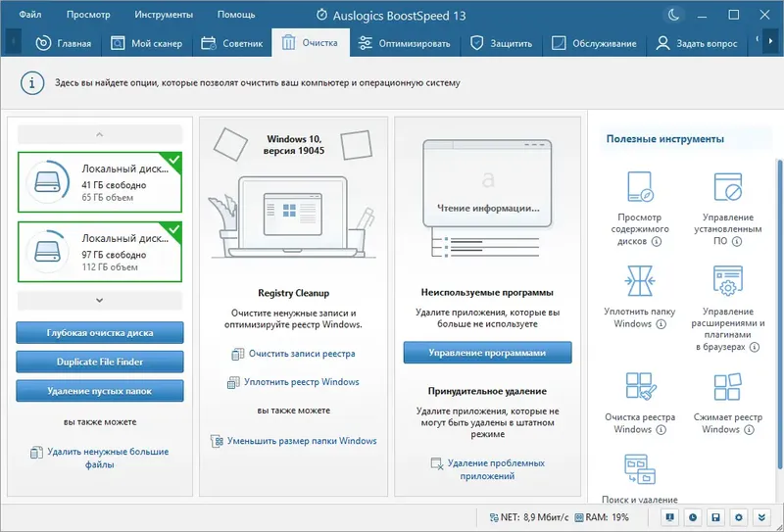The image size is (784, 532).
Task: Show info for browser extensions tool
Action: click(x=755, y=347)
